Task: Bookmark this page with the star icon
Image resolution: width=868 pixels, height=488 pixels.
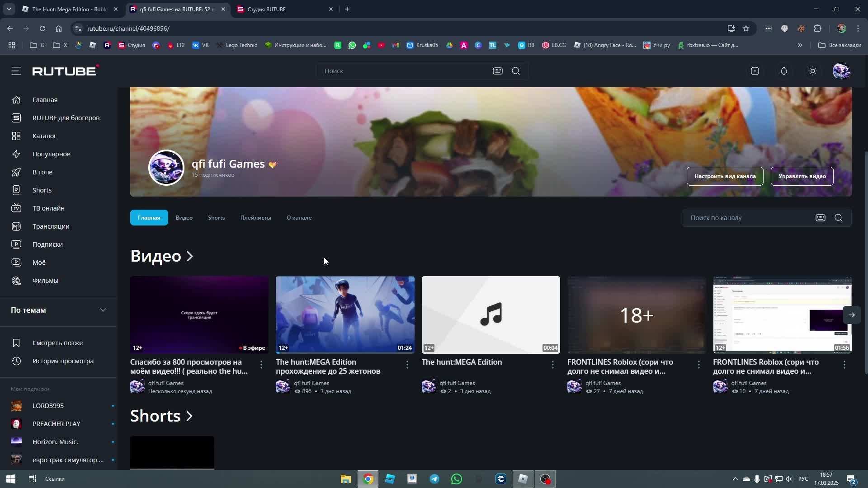Action: point(746,28)
